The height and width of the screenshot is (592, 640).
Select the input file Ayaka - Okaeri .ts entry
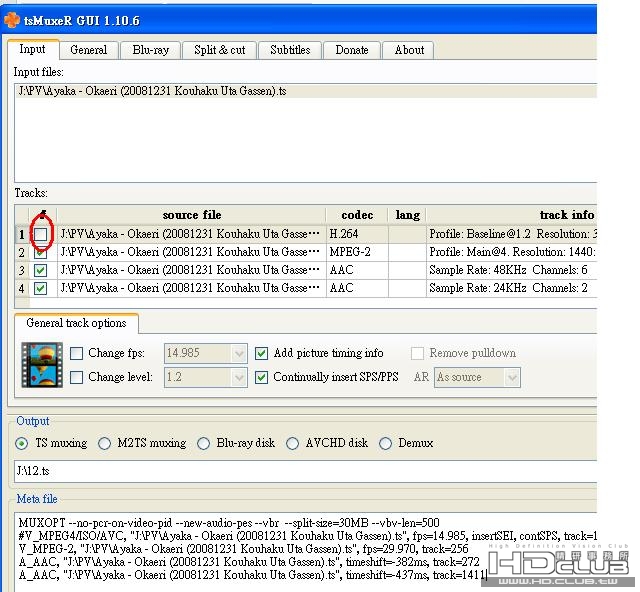coord(306,91)
